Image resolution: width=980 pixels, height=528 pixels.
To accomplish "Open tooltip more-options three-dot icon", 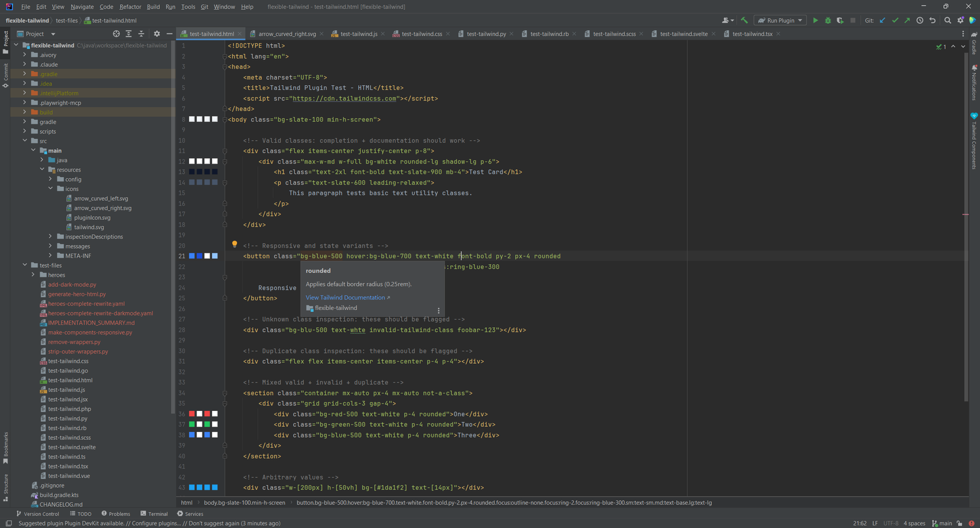I will 439,311.
